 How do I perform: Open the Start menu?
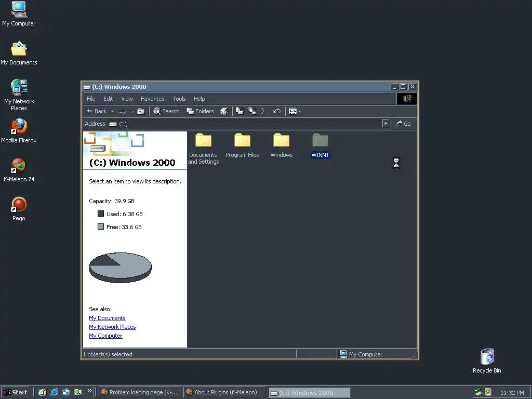[15, 392]
